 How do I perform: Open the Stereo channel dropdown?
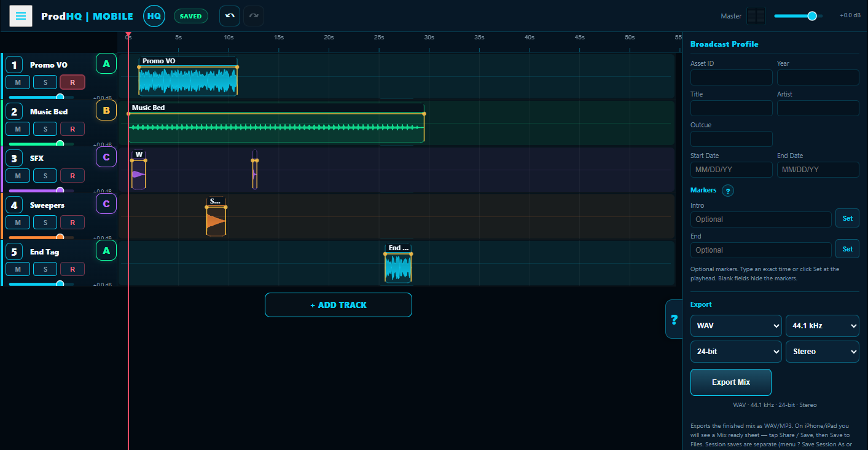point(823,352)
